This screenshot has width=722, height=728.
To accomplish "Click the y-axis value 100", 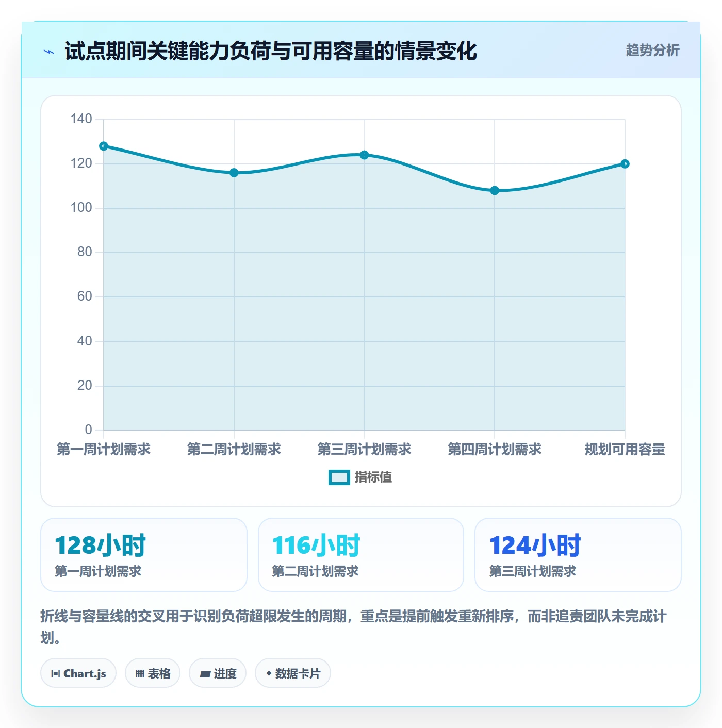I will 81,208.
